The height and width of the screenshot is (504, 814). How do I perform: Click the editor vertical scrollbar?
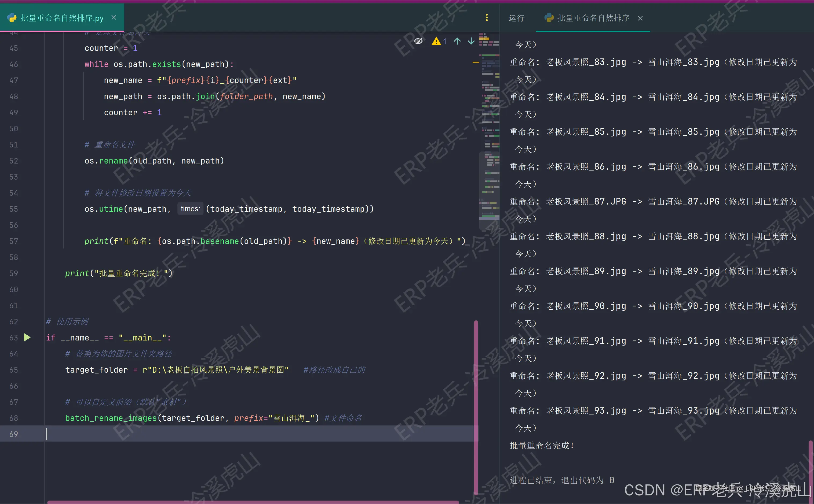[476, 400]
